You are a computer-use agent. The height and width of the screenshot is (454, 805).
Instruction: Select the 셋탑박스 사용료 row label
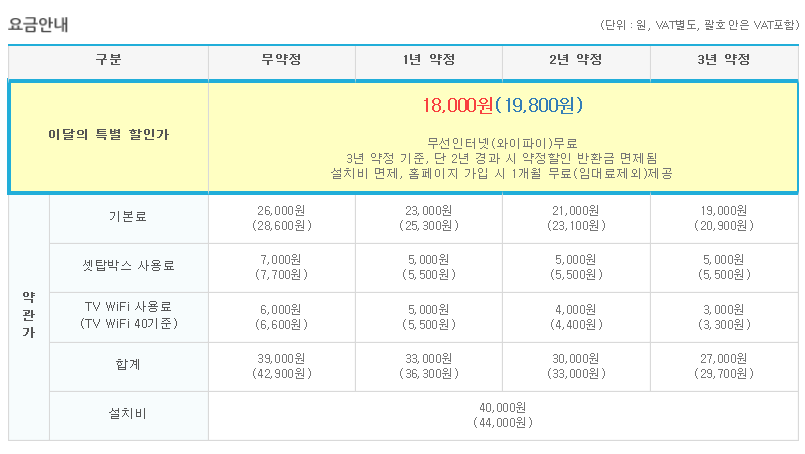pos(128,266)
